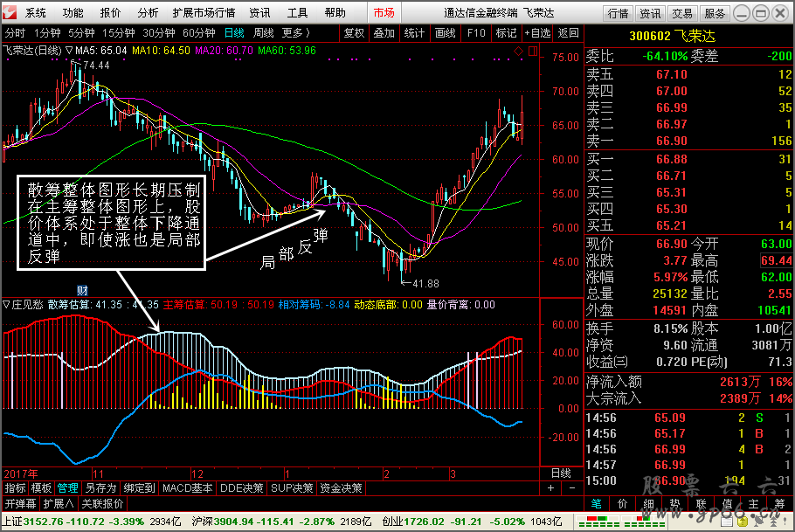
Task: Click 上证 index value 3152.76
Action: (x=43, y=522)
